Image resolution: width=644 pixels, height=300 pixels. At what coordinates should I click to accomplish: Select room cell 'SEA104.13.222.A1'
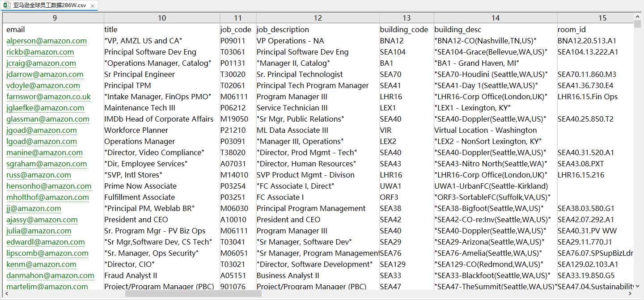click(596, 52)
